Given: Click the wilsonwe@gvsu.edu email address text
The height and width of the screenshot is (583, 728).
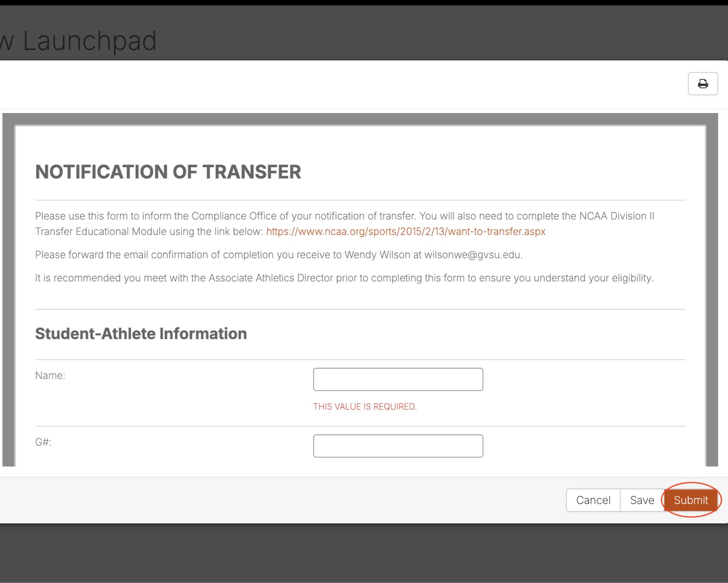Looking at the screenshot, I should coord(473,255).
